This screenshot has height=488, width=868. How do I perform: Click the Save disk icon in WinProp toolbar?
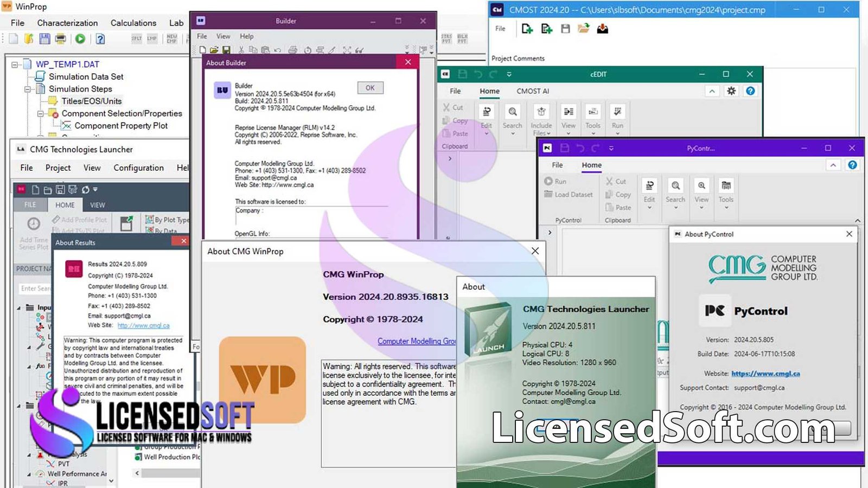click(x=44, y=39)
